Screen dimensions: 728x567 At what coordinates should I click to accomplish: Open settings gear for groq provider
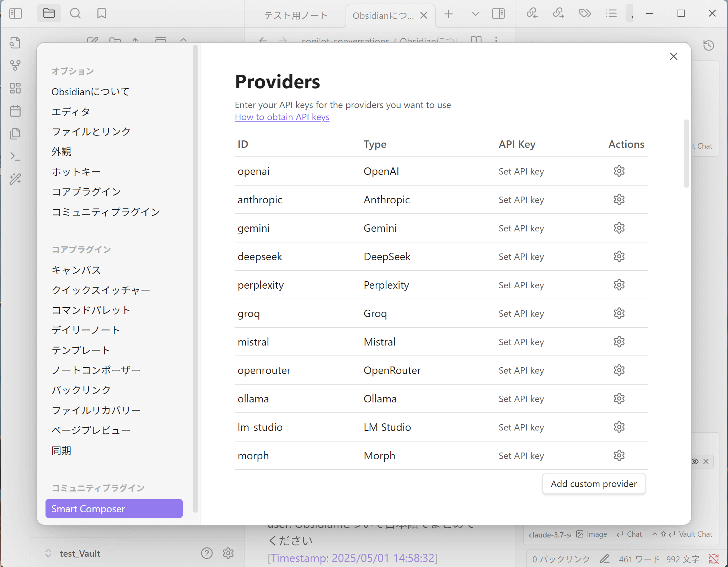point(619,313)
